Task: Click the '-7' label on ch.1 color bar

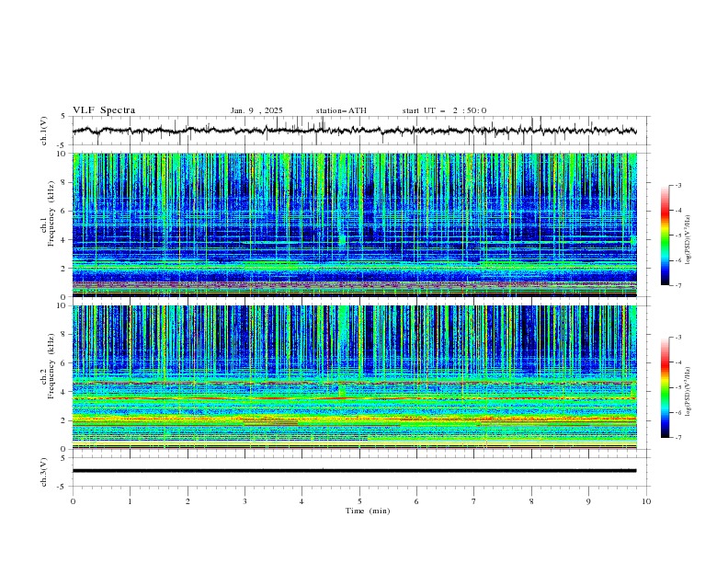Action: [678, 285]
